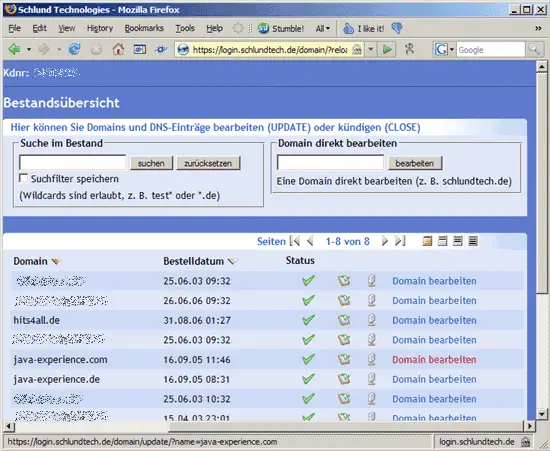Image resolution: width=550 pixels, height=451 pixels.
Task: Click 'Domain bearbeiten' for java-experience.de
Action: (434, 379)
